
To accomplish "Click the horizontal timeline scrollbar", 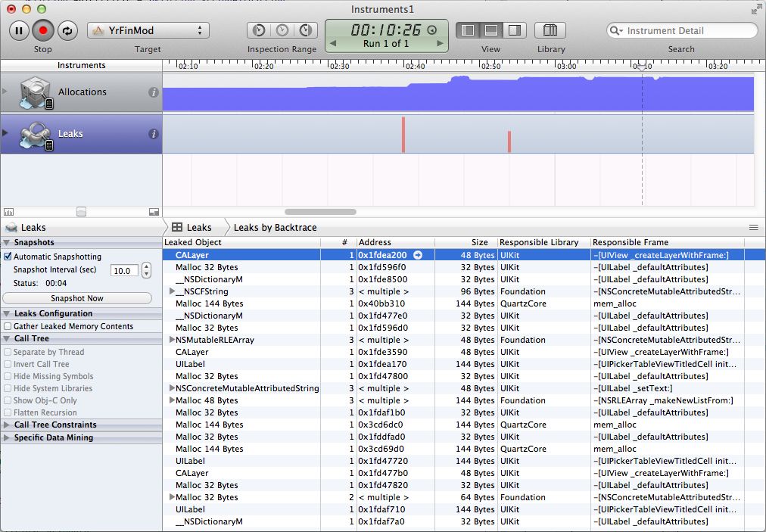I will (x=320, y=212).
